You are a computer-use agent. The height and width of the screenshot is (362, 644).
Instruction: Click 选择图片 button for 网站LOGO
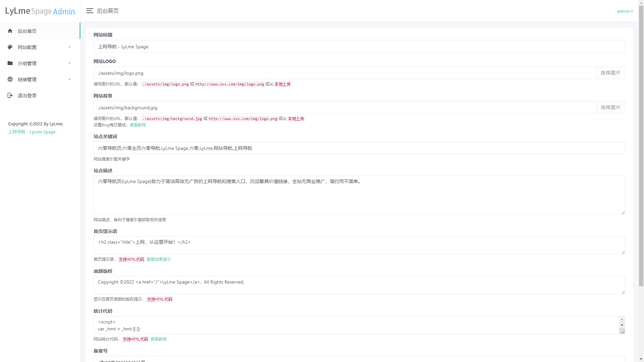click(x=610, y=73)
